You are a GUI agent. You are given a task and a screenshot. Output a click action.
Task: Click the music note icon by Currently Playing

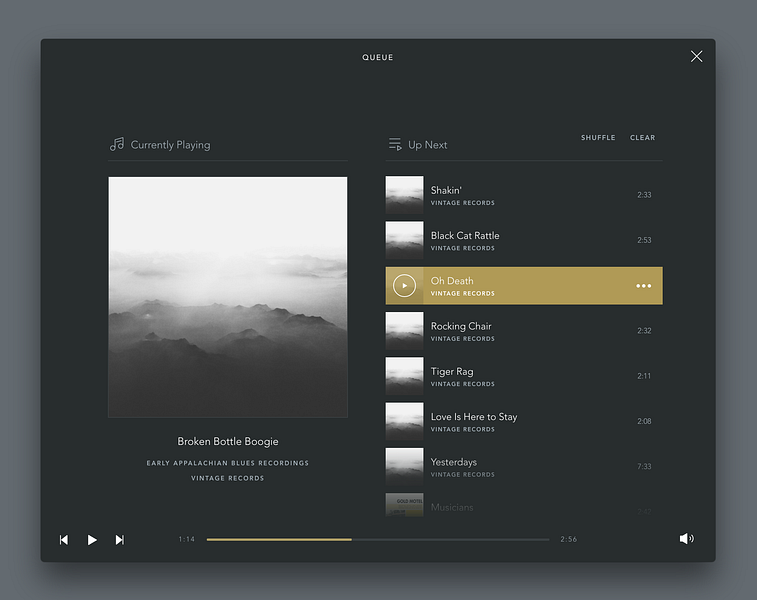click(117, 144)
